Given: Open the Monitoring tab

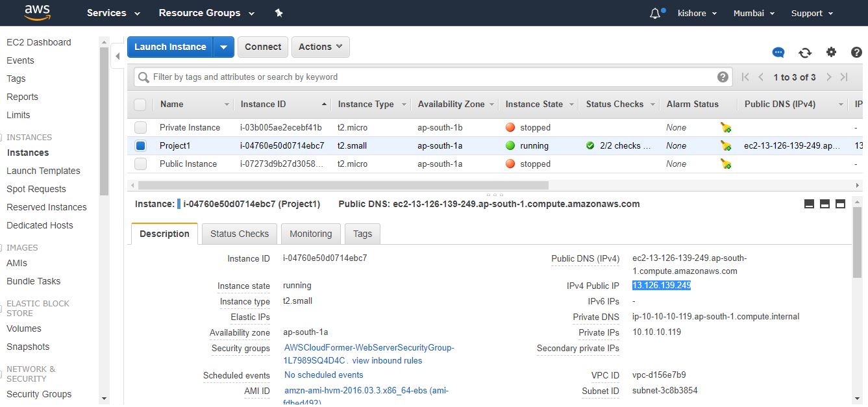Looking at the screenshot, I should tap(310, 234).
